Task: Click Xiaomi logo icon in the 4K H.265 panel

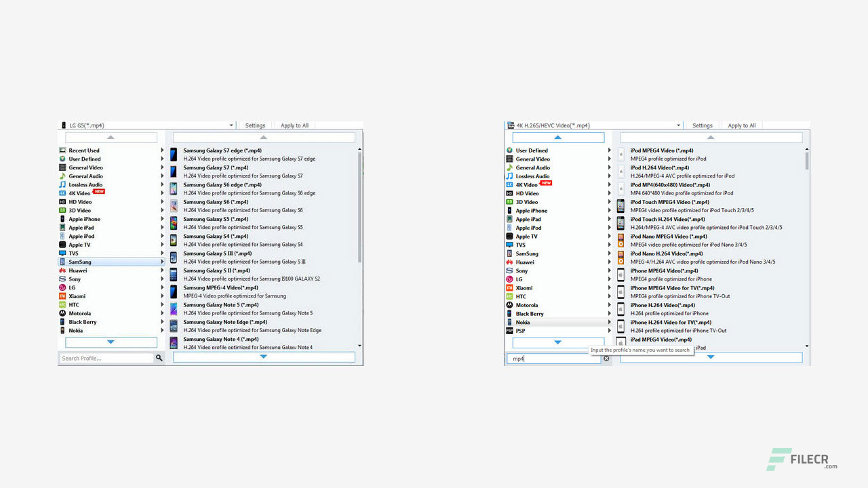Action: 510,288
